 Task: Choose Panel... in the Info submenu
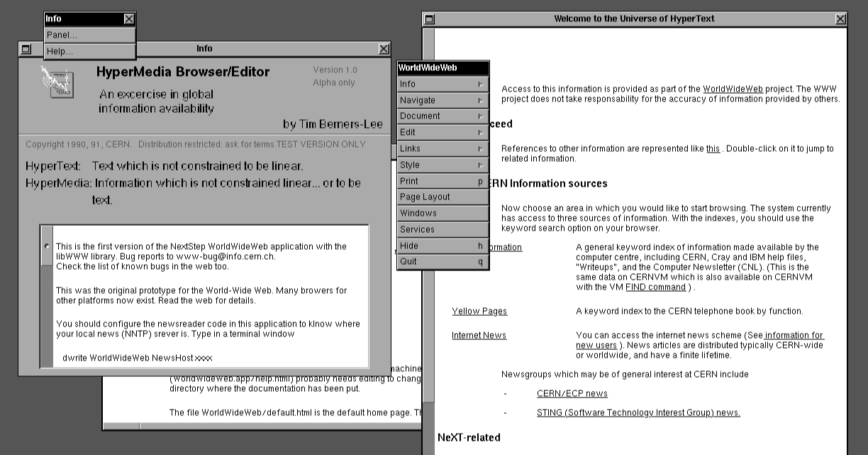tap(89, 35)
